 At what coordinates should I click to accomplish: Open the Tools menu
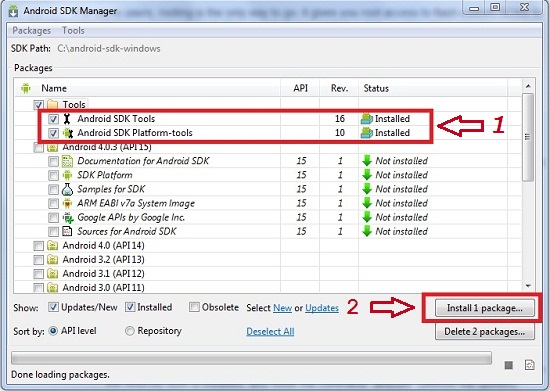[x=73, y=31]
